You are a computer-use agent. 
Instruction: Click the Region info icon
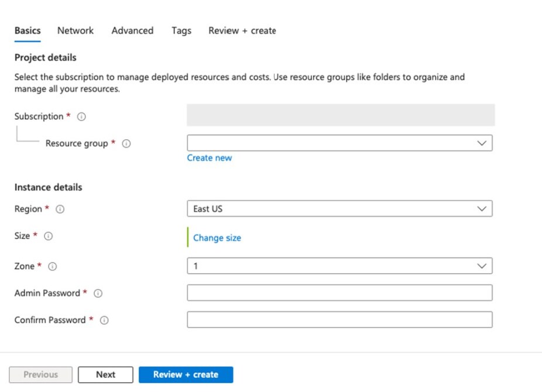click(60, 209)
